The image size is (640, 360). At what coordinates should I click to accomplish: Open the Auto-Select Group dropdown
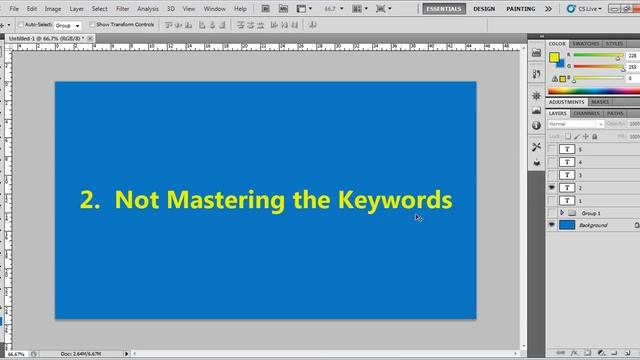68,25
